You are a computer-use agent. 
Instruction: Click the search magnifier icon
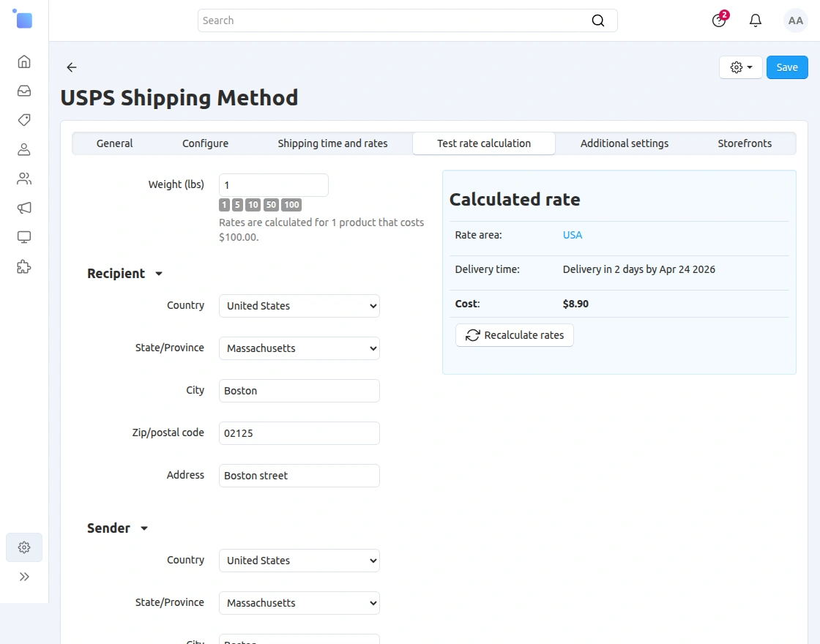tap(597, 20)
